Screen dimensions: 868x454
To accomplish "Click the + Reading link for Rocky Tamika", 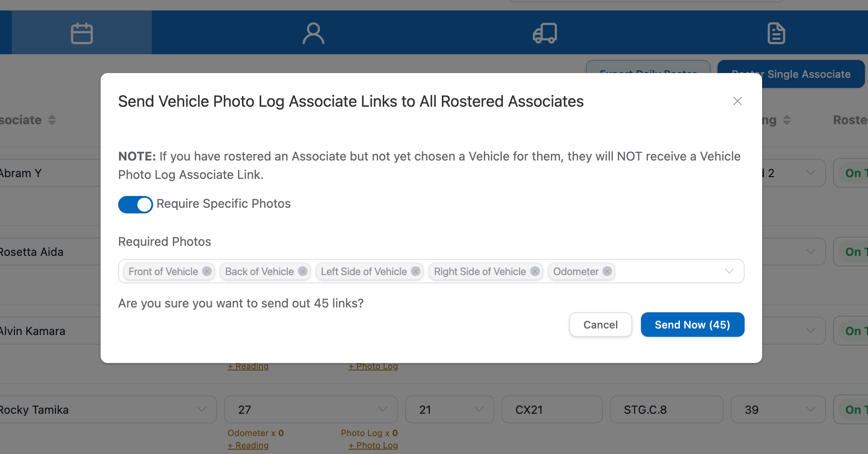I will pos(248,445).
